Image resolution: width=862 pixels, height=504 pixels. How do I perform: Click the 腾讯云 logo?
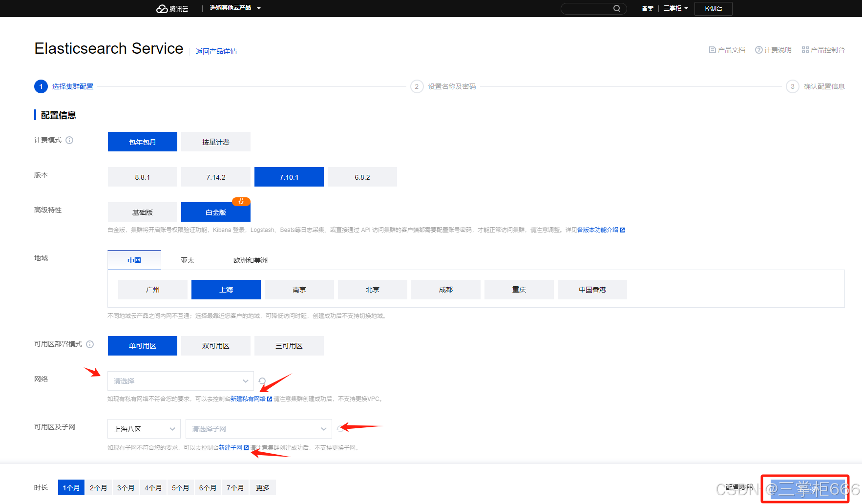[x=172, y=8]
